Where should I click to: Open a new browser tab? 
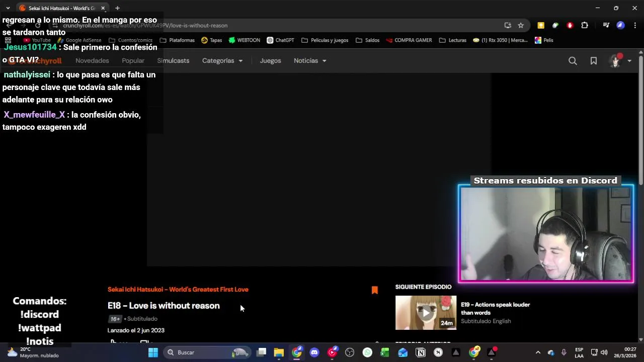tap(117, 8)
